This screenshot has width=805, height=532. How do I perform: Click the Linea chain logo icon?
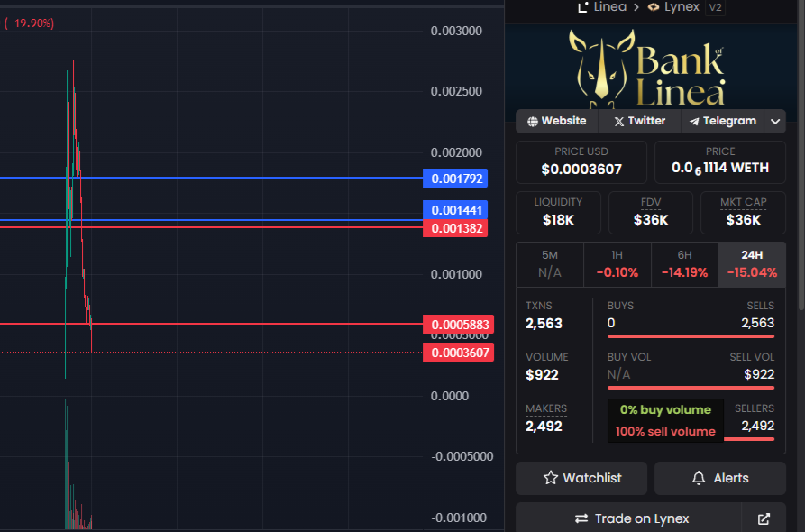pyautogui.click(x=582, y=7)
